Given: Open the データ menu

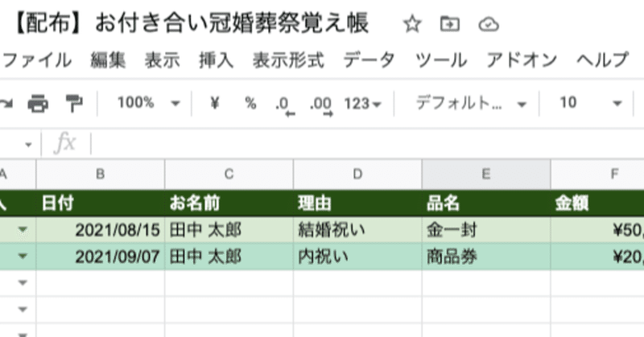Looking at the screenshot, I should click(x=369, y=60).
